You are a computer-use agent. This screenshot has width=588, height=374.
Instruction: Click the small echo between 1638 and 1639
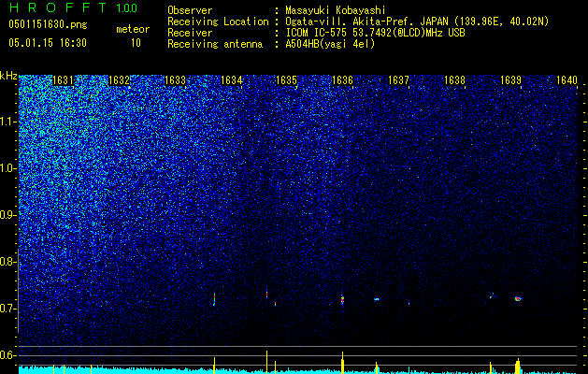(x=492, y=296)
